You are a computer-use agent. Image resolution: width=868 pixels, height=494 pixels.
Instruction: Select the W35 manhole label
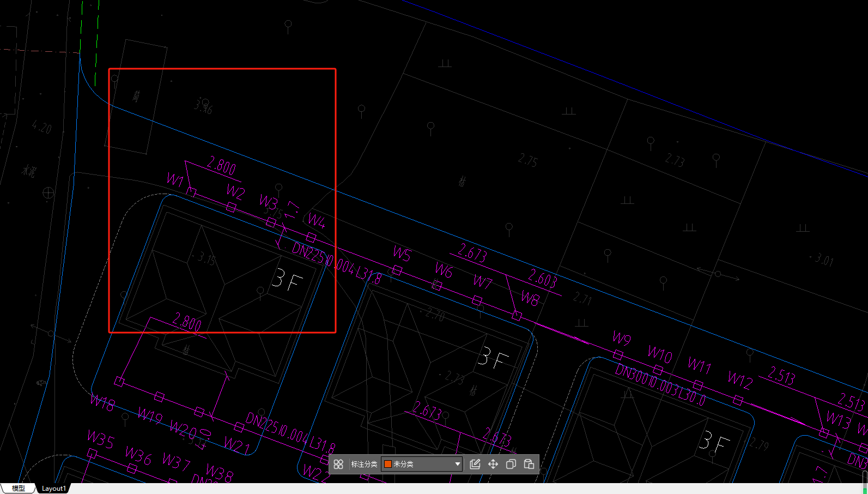click(x=101, y=438)
